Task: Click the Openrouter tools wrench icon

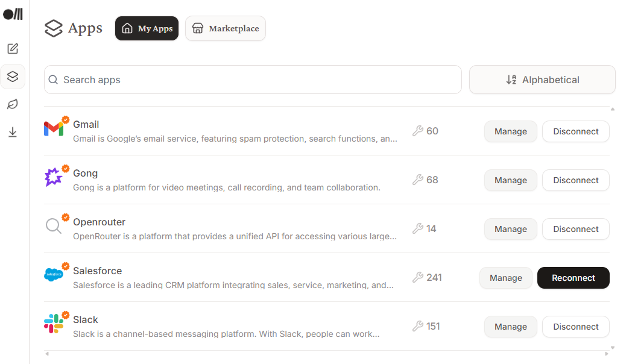Action: coord(418,229)
